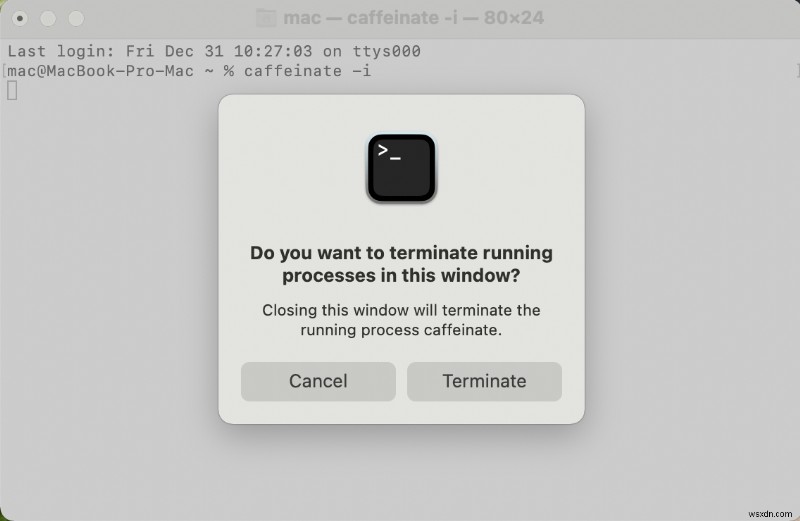Image resolution: width=800 pixels, height=521 pixels.
Task: Click the "Closing this window" description text
Action: [x=401, y=310]
